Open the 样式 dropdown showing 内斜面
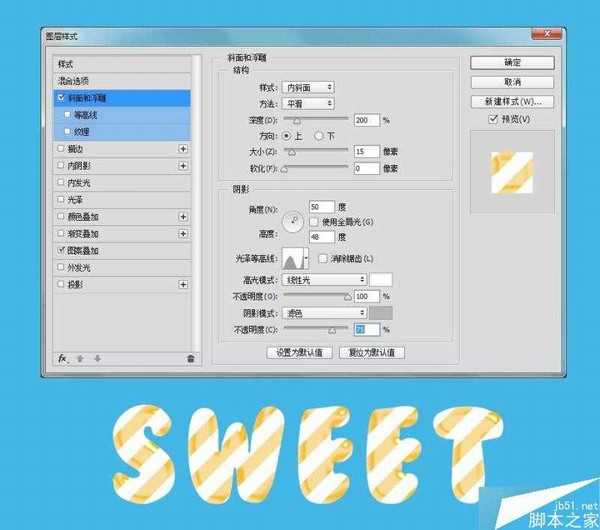The image size is (600, 530). coord(308,88)
